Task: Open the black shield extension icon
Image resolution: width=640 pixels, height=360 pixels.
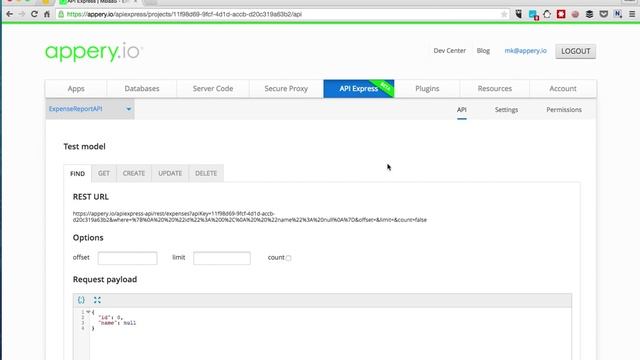Action: (519, 14)
